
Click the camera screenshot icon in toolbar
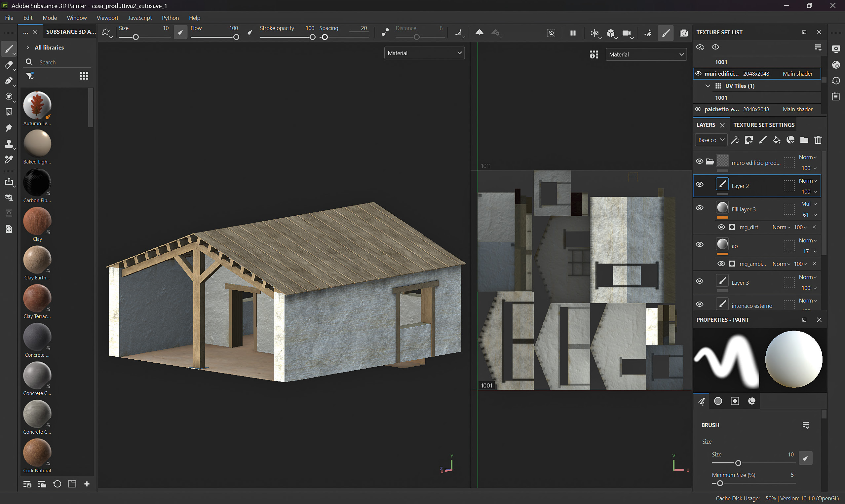(x=683, y=33)
